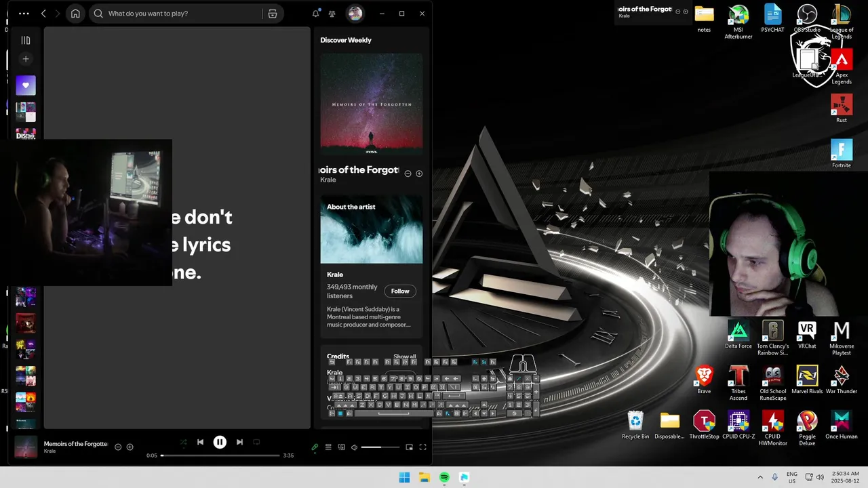
Task: Click the now playing cover in the player bar
Action: click(26, 447)
